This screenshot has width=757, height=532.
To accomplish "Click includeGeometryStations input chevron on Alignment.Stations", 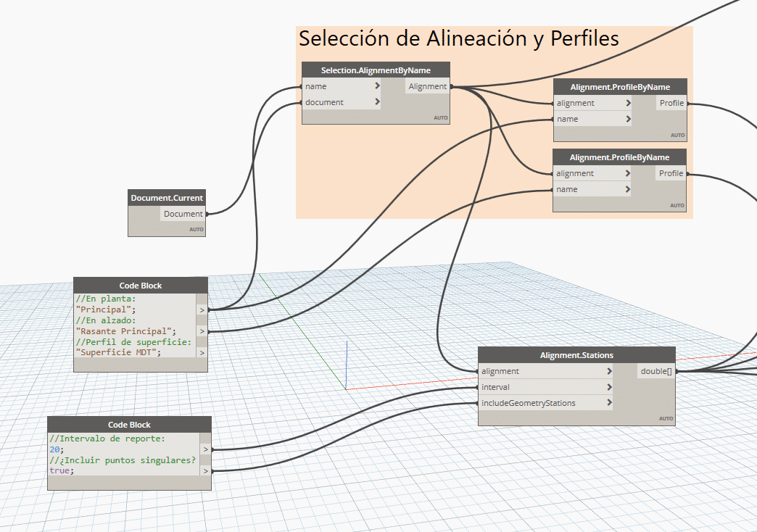I will click(609, 403).
